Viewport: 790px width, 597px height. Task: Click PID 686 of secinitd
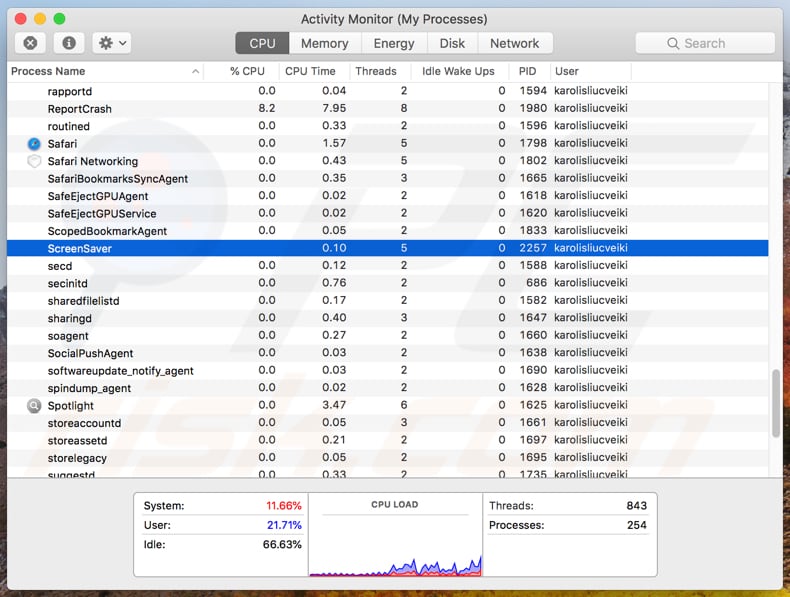(x=537, y=283)
